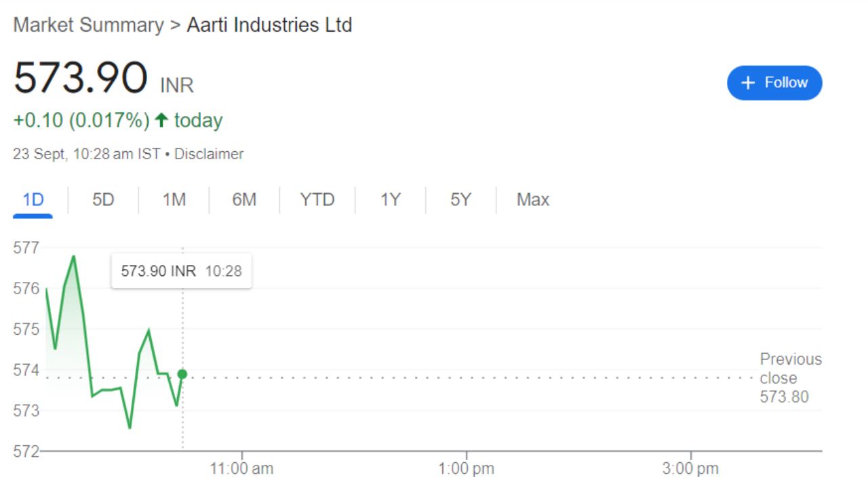Click the Aarti Industries Ltd title
Viewport: 868px width, 488px height.
pyautogui.click(x=269, y=25)
